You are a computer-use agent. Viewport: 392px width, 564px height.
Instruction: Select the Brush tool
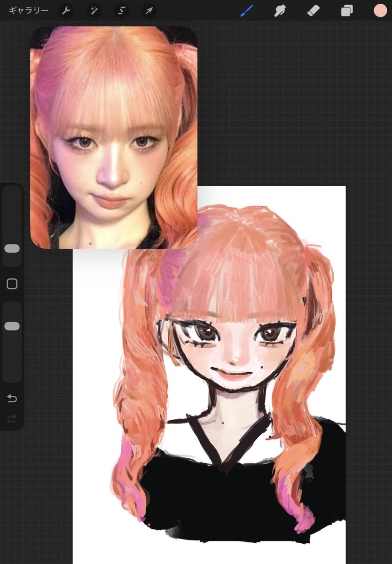pos(247,10)
